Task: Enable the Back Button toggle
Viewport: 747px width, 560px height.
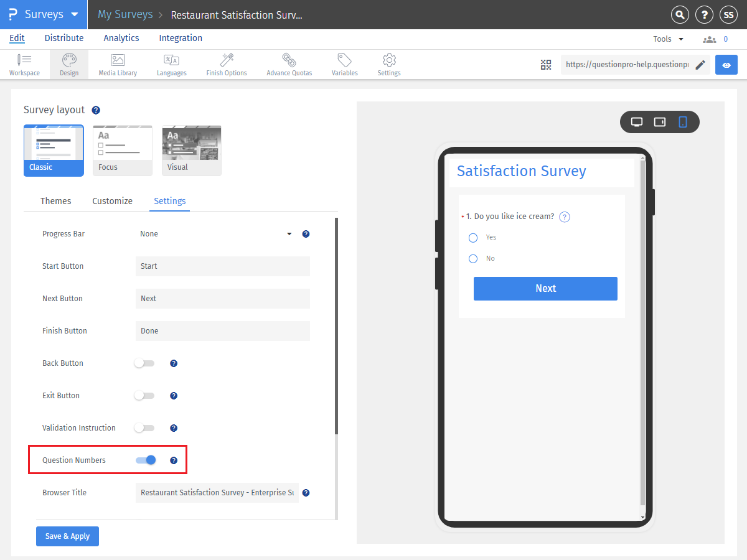Action: pos(144,363)
